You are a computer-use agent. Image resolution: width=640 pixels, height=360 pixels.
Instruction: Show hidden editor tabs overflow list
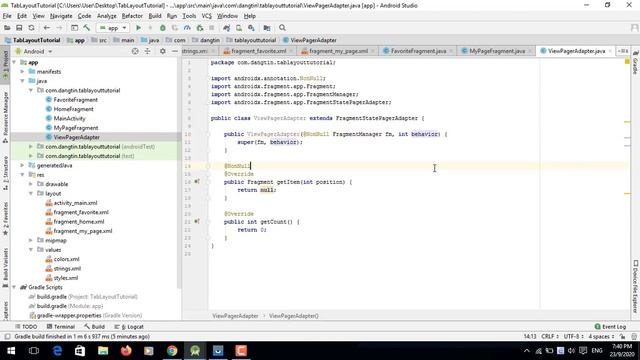pos(623,51)
